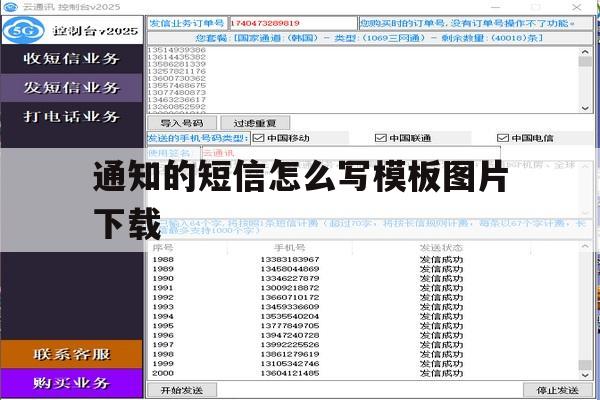Click 停止发送 button

[557, 390]
